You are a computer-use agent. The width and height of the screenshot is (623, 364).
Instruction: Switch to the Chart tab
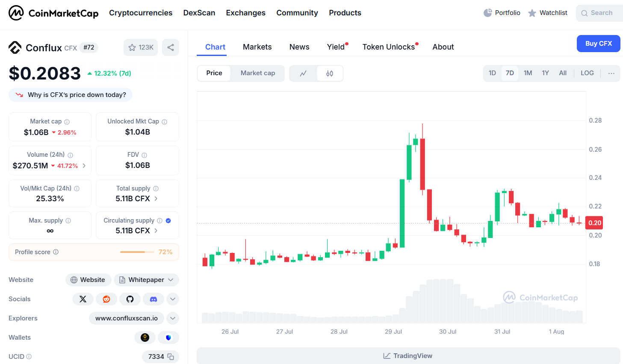pos(215,47)
